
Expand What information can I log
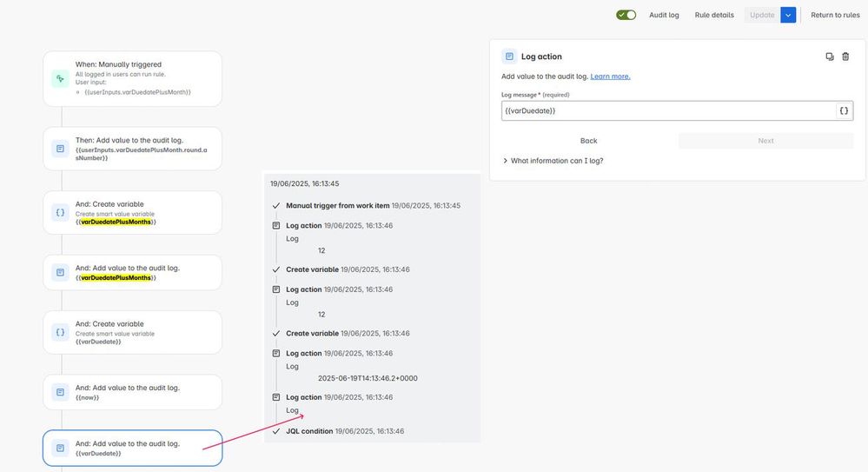(553, 161)
